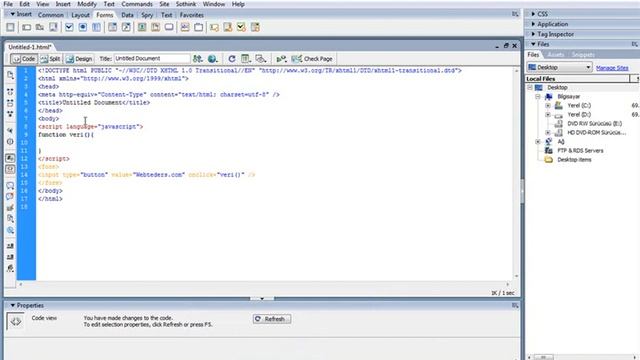This screenshot has height=360, width=640.
Task: Insert a File Field form element
Action: tap(156, 27)
